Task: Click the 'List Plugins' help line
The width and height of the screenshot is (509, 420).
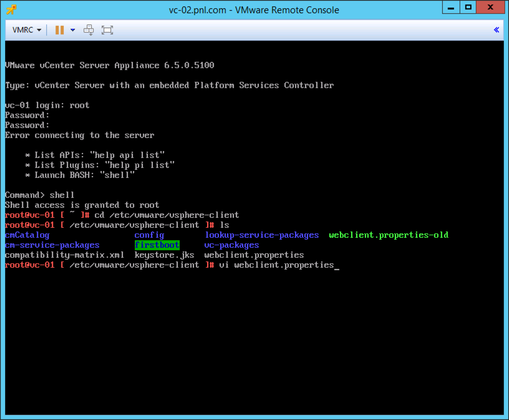Action: [100, 165]
